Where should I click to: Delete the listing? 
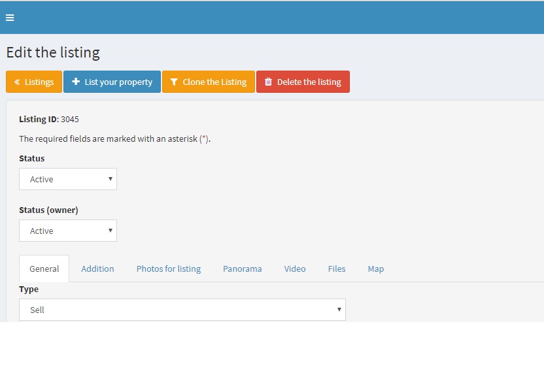click(x=303, y=82)
